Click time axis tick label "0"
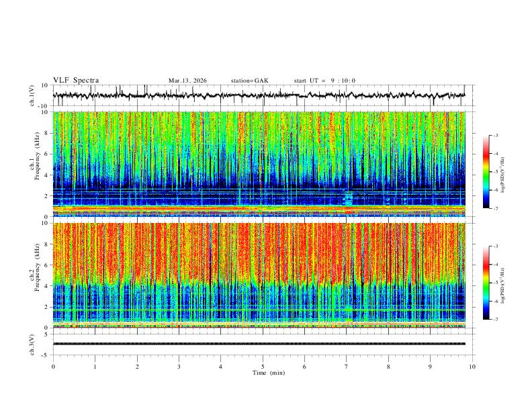 coord(53,367)
